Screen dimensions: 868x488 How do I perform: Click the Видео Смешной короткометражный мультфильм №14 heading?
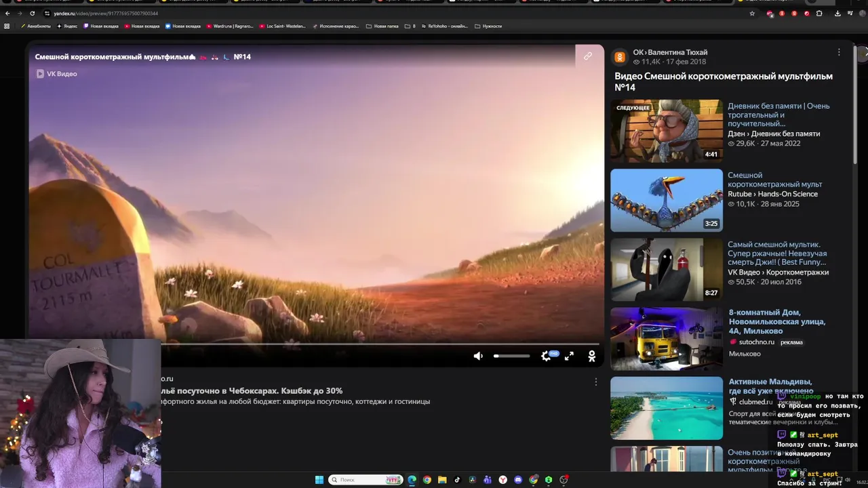pos(724,81)
